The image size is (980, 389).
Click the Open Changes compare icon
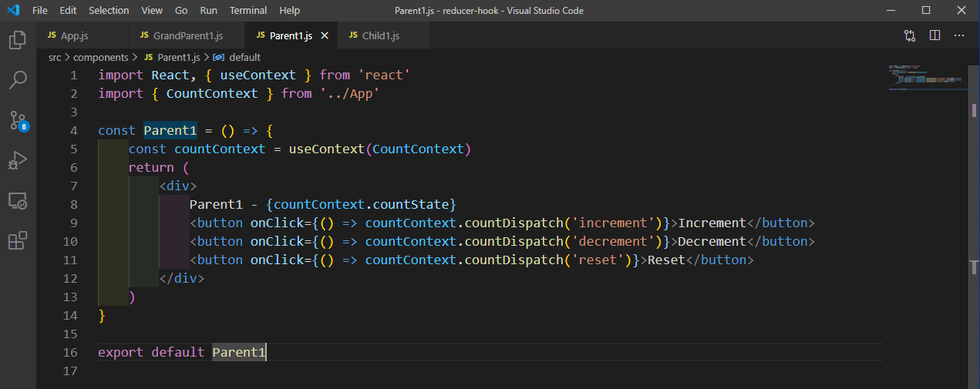point(910,35)
